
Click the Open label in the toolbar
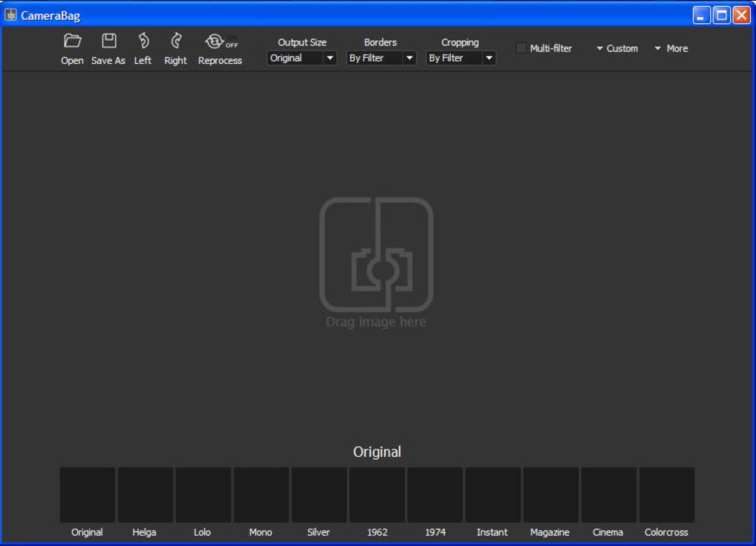point(72,61)
